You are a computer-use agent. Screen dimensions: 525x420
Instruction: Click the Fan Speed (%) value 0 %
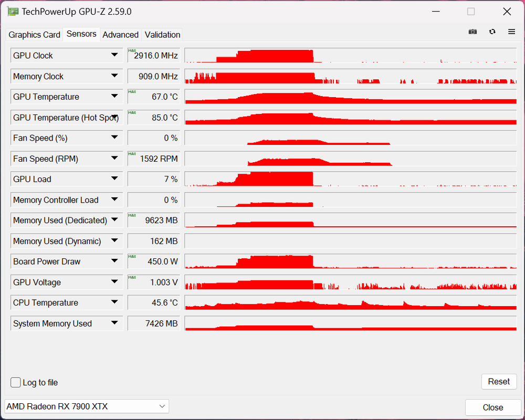point(154,138)
